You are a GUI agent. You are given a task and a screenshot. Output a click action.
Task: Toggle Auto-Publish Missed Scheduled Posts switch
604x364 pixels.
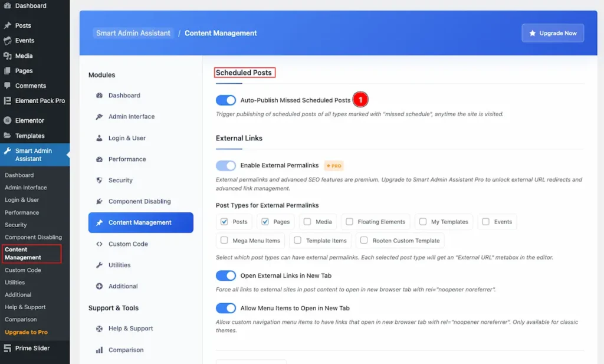point(226,100)
